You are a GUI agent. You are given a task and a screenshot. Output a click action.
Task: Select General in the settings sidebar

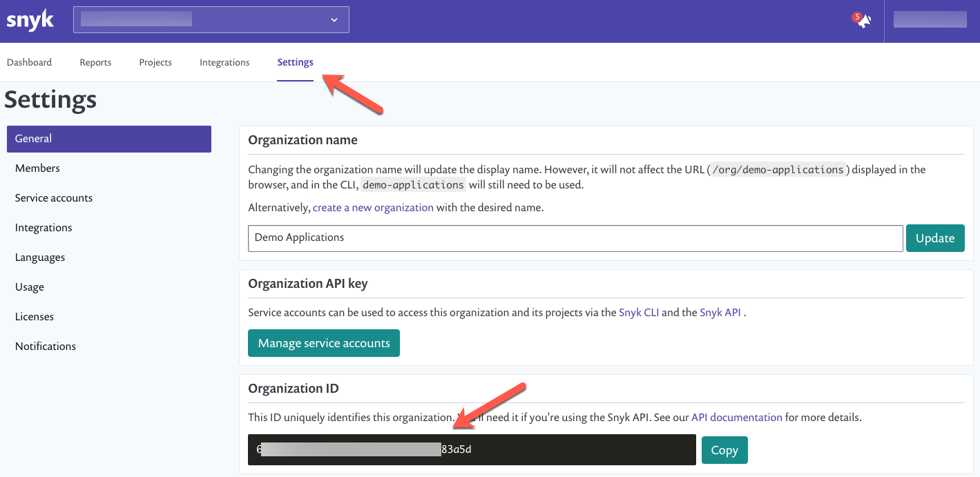[x=33, y=138]
